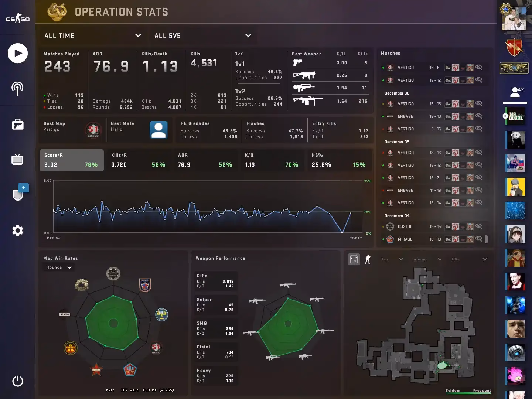
Task: Open the Watch TV icon
Action: tap(17, 160)
